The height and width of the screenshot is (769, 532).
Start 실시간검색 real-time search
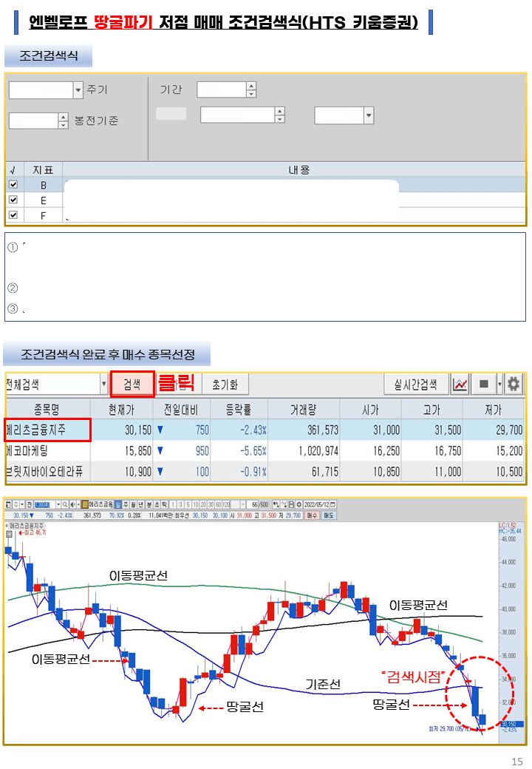click(417, 384)
